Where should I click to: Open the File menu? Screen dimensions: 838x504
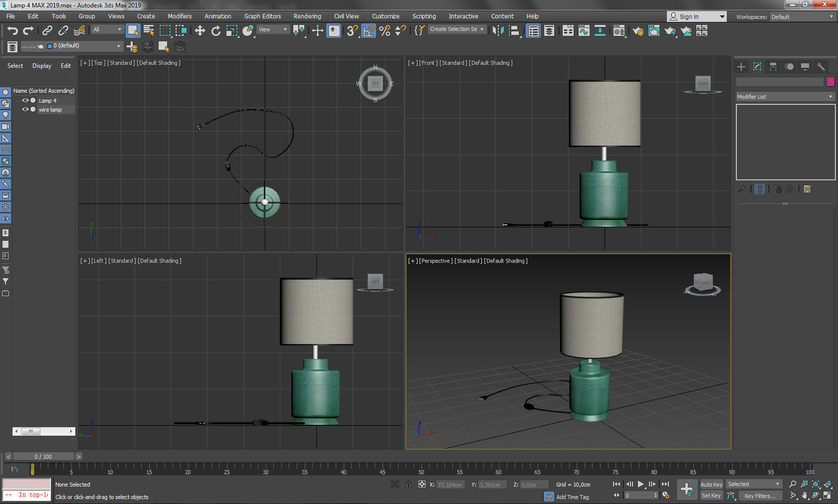10,16
